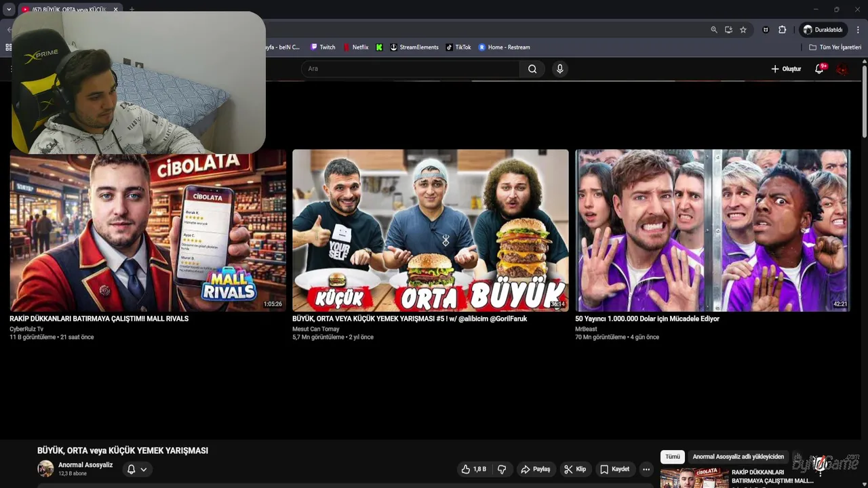
Task: Open the TikTok bookmark
Action: 458,47
